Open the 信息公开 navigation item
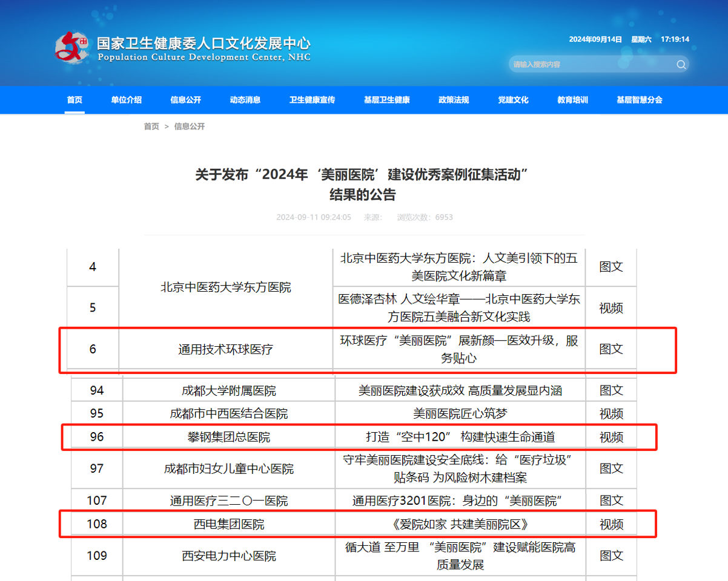 pyautogui.click(x=185, y=100)
